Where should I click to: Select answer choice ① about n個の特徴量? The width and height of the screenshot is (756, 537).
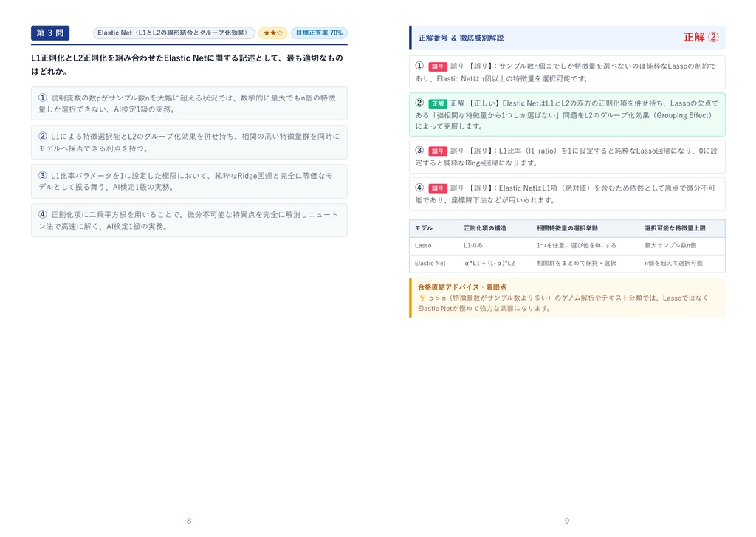coord(189,103)
